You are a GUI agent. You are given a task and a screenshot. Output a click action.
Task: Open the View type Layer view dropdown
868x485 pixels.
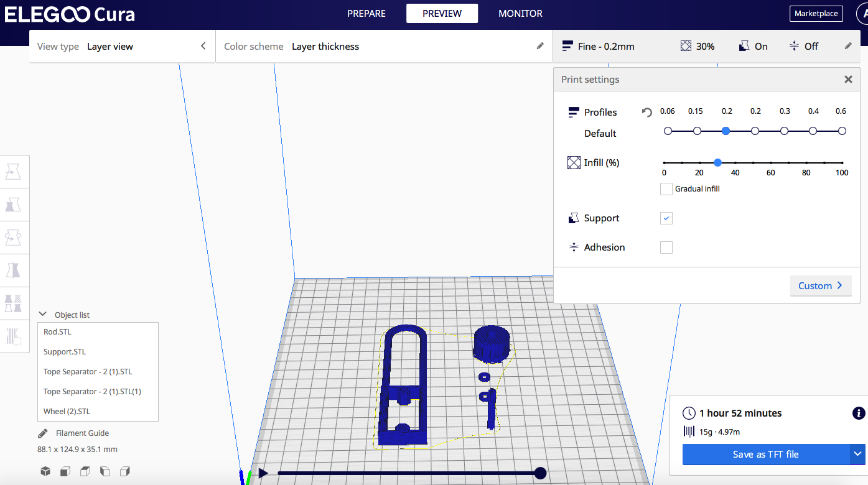click(123, 47)
